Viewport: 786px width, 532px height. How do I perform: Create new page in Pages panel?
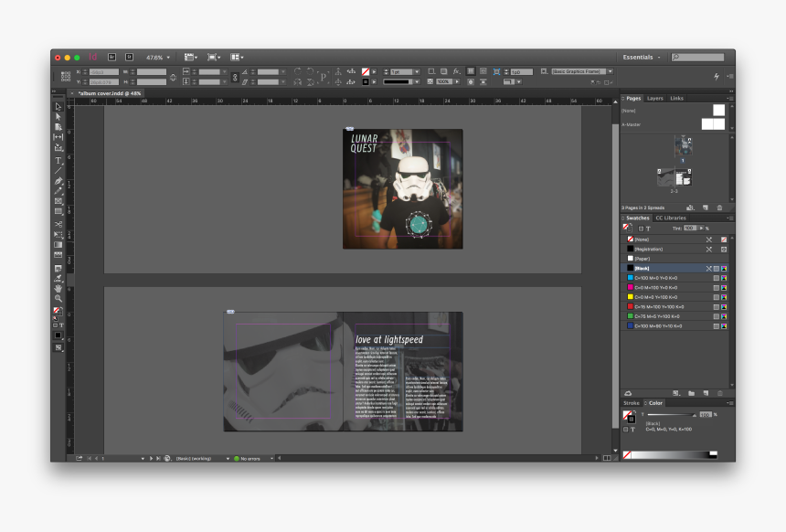(706, 207)
